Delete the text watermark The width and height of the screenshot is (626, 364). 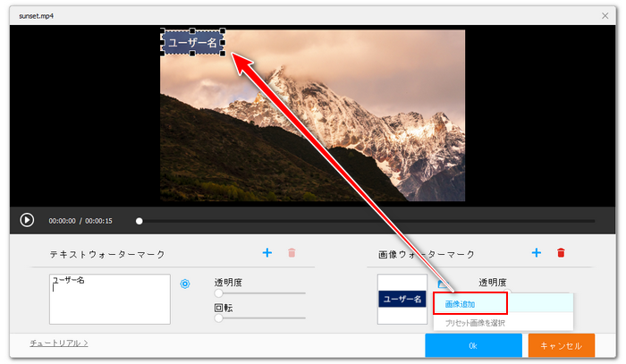(x=292, y=252)
